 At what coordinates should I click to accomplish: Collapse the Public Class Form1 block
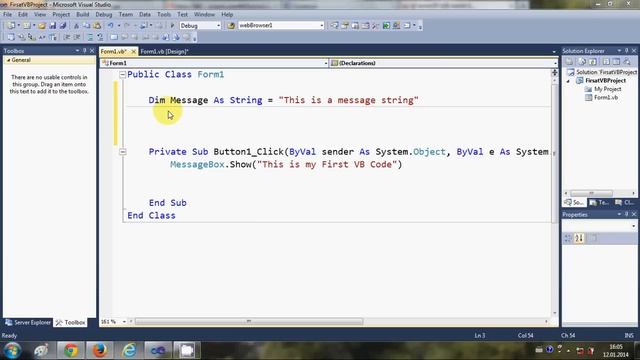click(122, 75)
